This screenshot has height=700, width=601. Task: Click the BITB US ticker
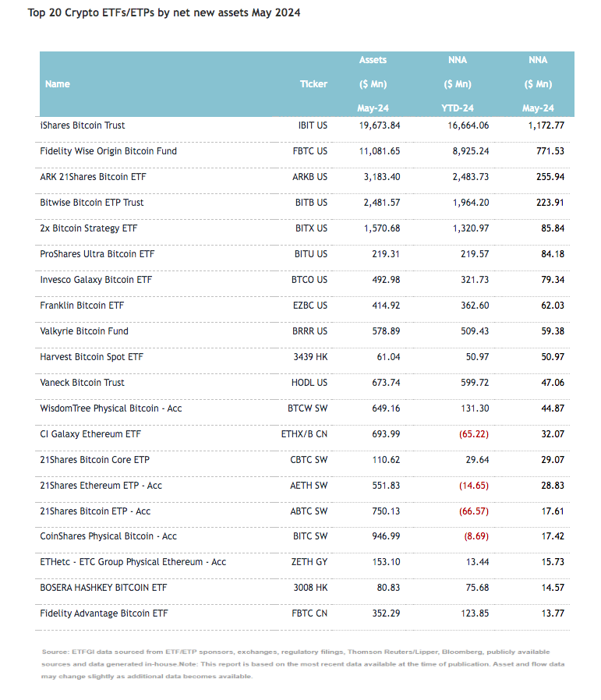(311, 203)
